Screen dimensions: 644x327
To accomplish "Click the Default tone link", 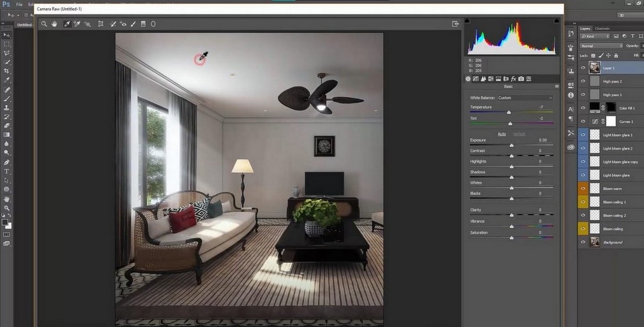I will pos(519,134).
